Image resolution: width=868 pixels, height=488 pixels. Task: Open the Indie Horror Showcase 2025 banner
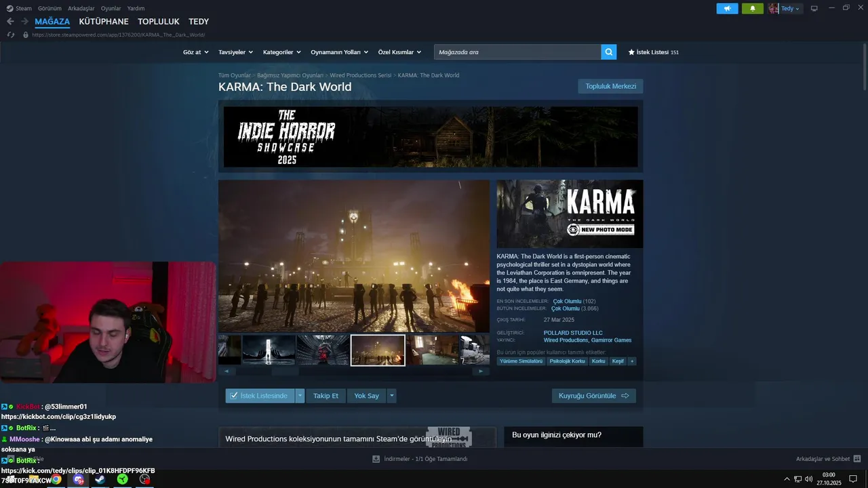(x=431, y=136)
